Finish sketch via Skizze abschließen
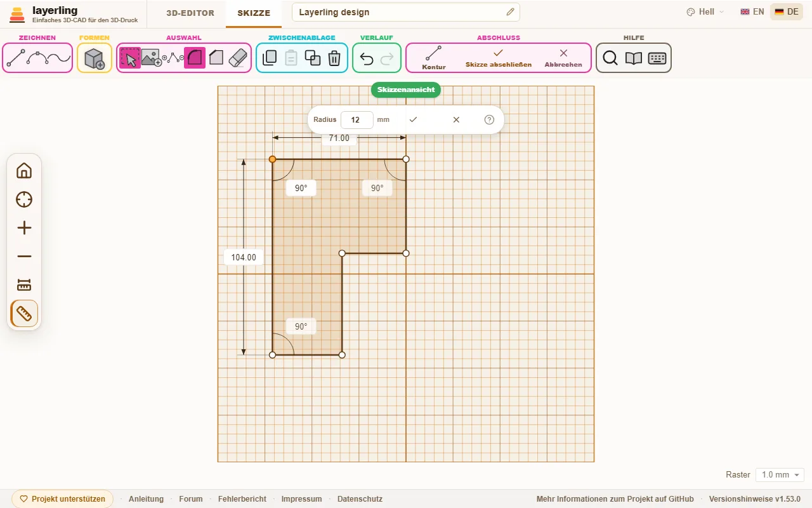 click(499, 58)
